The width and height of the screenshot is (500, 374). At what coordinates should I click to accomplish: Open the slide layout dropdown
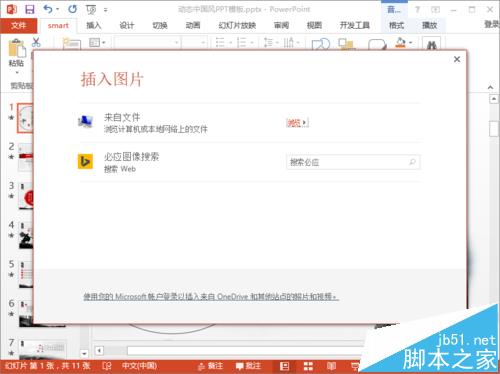pos(97,43)
